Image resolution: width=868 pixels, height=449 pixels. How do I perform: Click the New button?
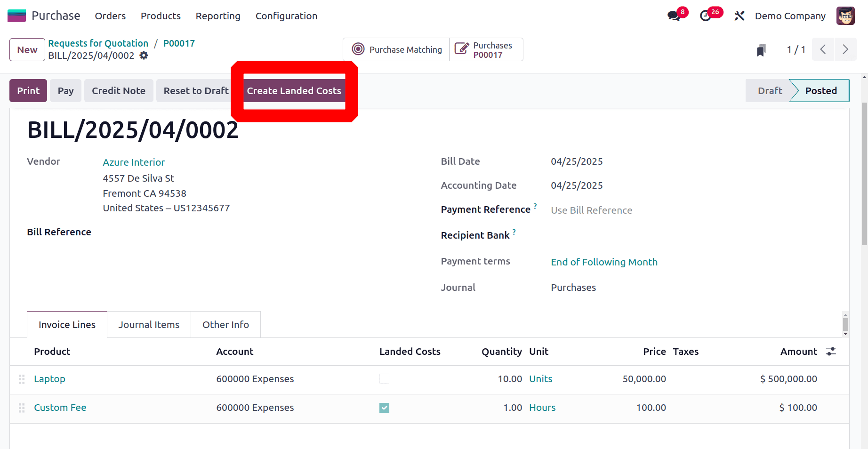point(27,50)
